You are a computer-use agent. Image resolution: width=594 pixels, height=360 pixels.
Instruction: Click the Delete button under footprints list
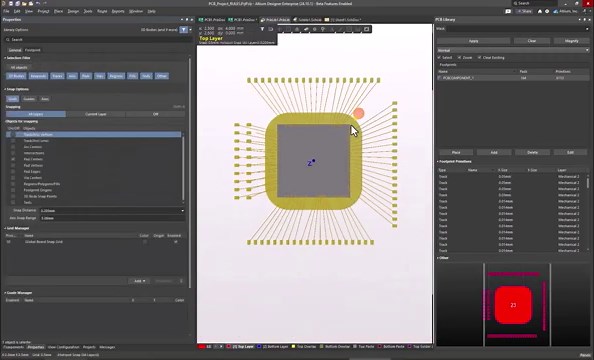[532, 152]
